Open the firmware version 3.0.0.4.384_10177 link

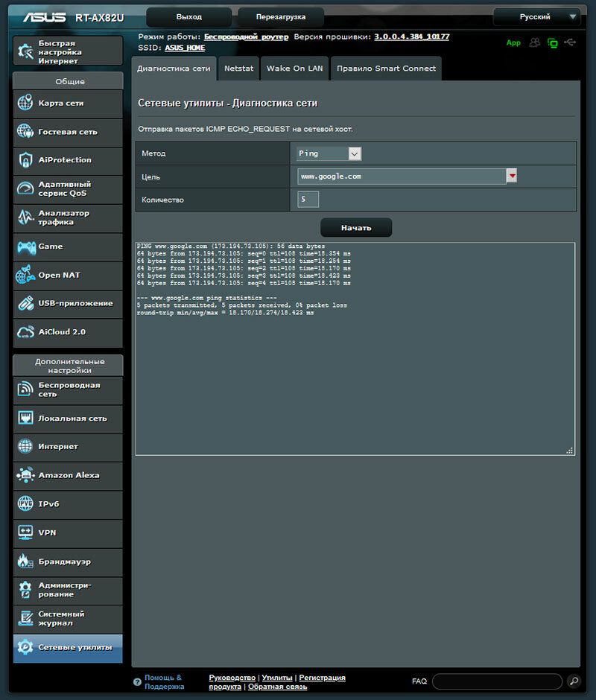[x=412, y=36]
